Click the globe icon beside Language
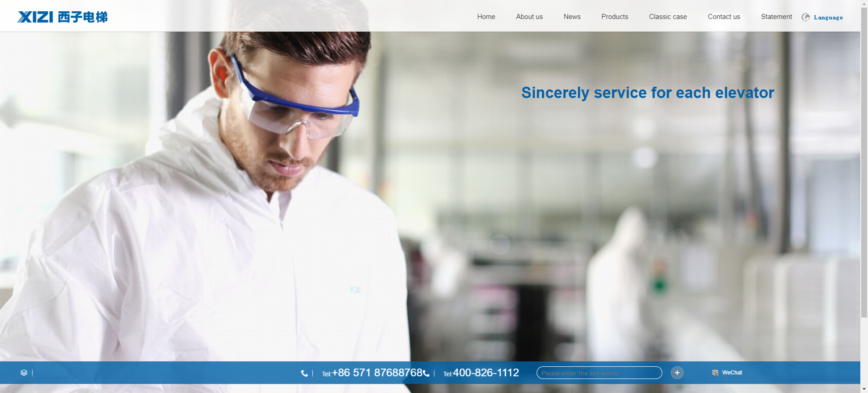The height and width of the screenshot is (393, 868). (x=806, y=17)
